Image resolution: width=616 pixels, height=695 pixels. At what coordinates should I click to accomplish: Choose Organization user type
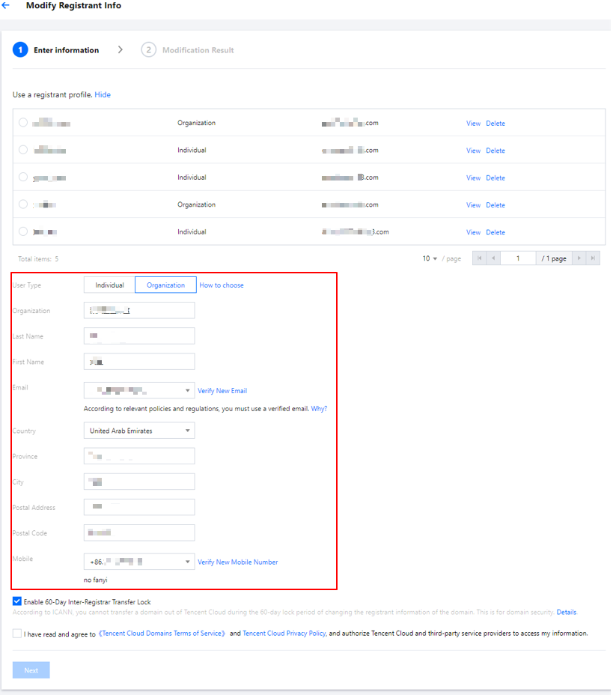point(165,285)
